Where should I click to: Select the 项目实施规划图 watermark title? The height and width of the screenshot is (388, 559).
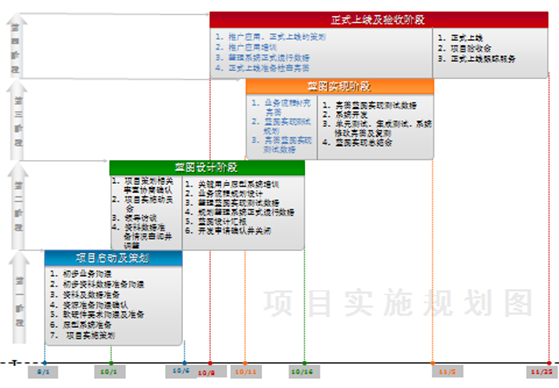(x=398, y=303)
